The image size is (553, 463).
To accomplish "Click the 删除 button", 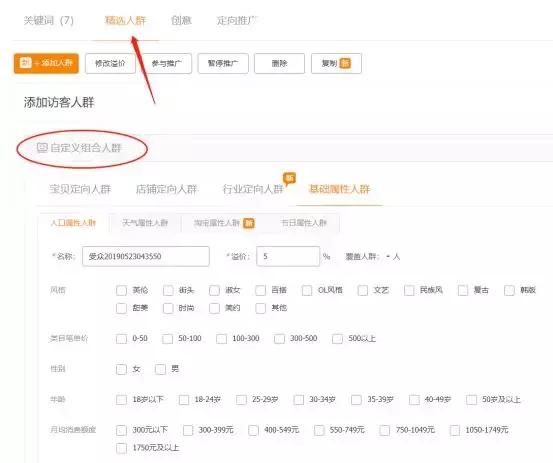I will click(x=279, y=63).
